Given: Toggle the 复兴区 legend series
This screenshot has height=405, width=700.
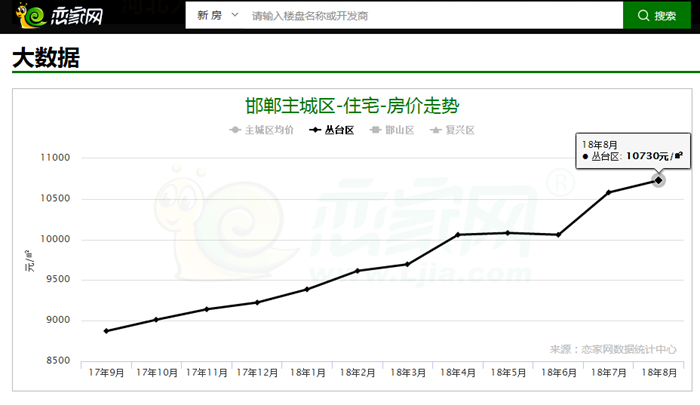Looking at the screenshot, I should click(452, 130).
